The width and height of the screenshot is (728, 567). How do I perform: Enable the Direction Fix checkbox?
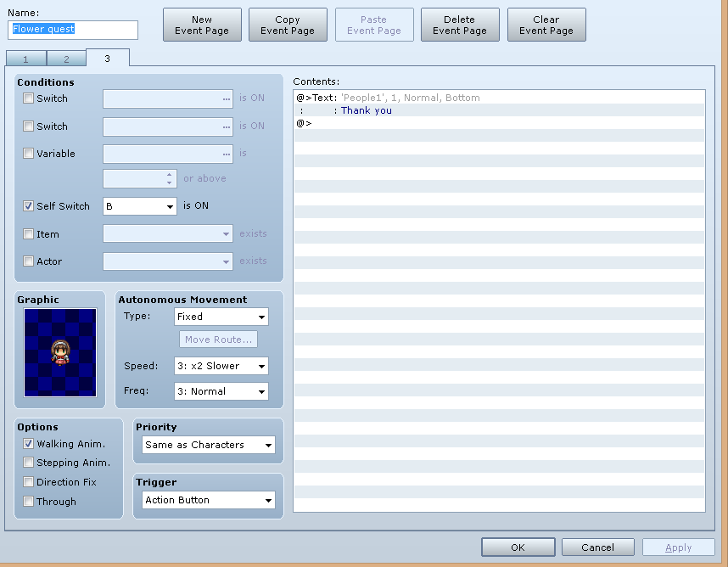pos(28,482)
